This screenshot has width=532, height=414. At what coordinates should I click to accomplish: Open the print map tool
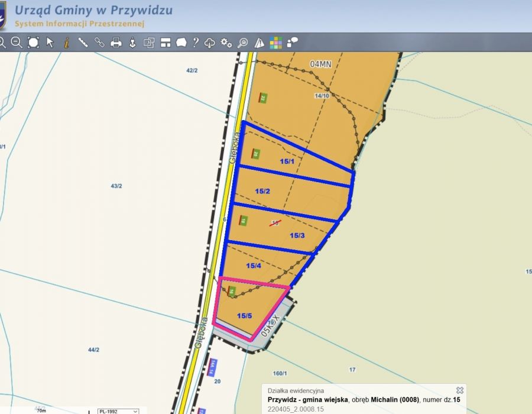click(116, 42)
